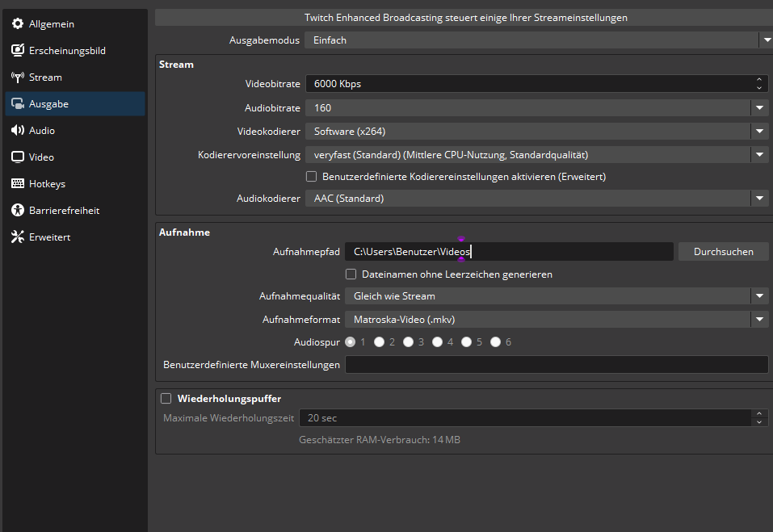Click the Stream antenna icon
The height and width of the screenshot is (532, 773).
18,77
